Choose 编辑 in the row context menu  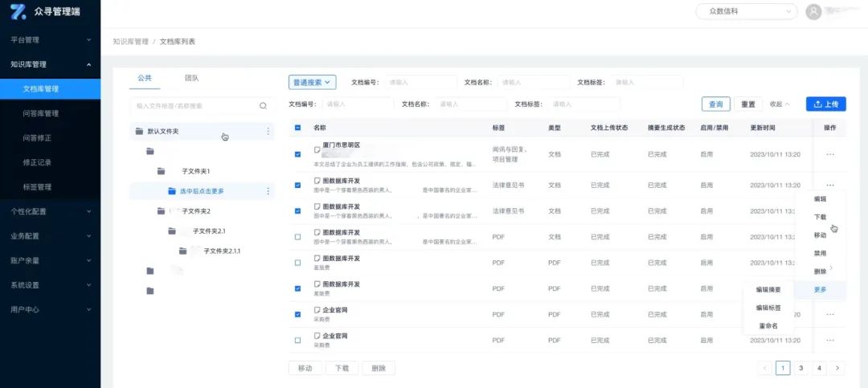click(820, 198)
